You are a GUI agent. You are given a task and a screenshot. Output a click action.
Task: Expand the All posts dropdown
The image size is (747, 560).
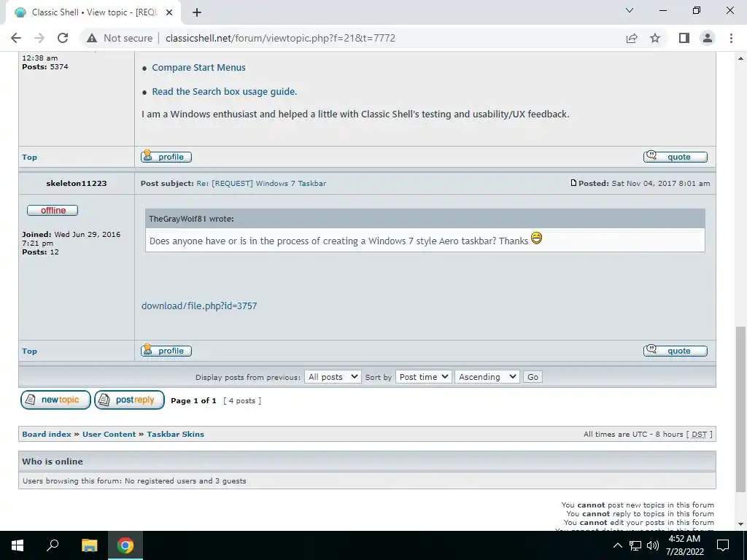pyautogui.click(x=333, y=377)
